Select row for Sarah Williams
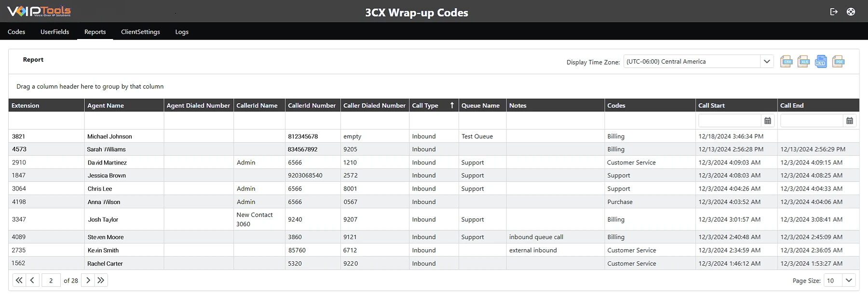The image size is (868, 298). click(434, 149)
